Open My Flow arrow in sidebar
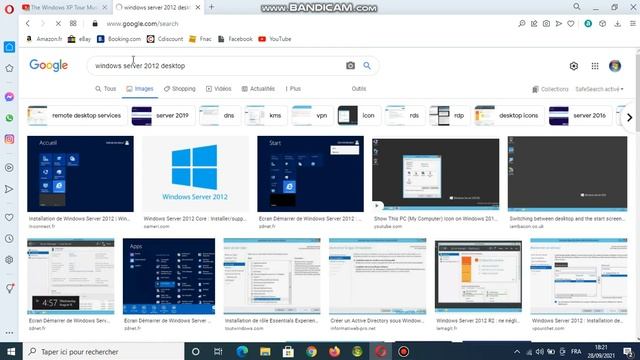The height and width of the screenshot is (360, 640). [x=9, y=189]
